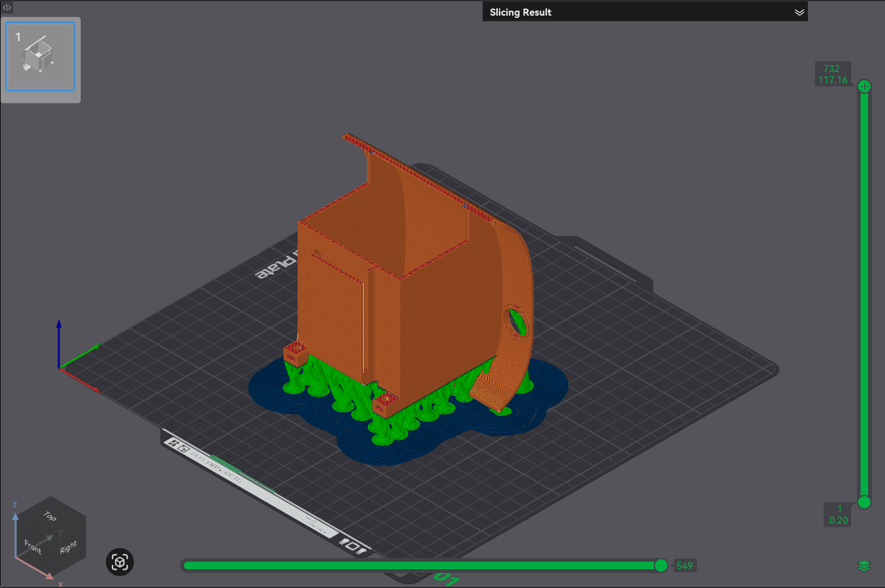Click the layers stack icon in bottom-right corner
This screenshot has width=885, height=588.
[x=863, y=565]
